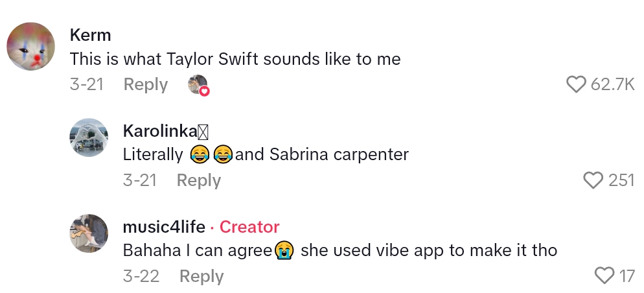The image size is (644, 293).
Task: Click the 62.7K like count
Action: click(x=612, y=84)
